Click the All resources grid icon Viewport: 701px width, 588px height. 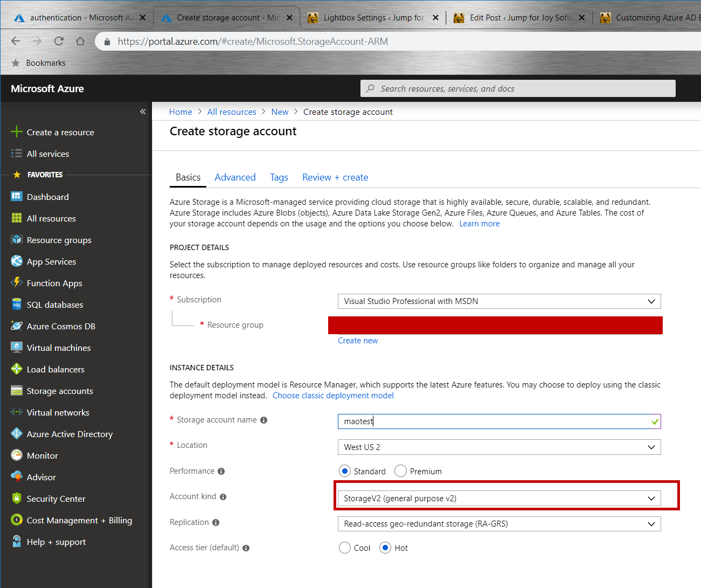17,218
